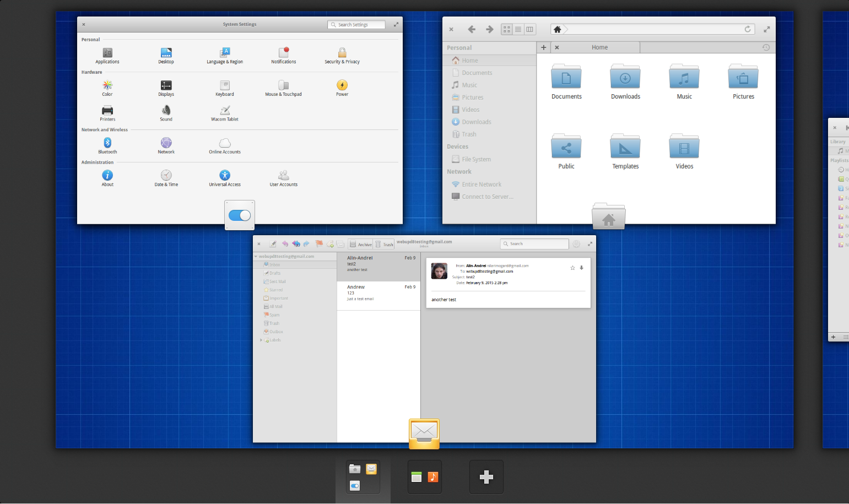849x504 pixels.
Task: Click the Archive button in mail toolbar
Action: [x=361, y=243]
